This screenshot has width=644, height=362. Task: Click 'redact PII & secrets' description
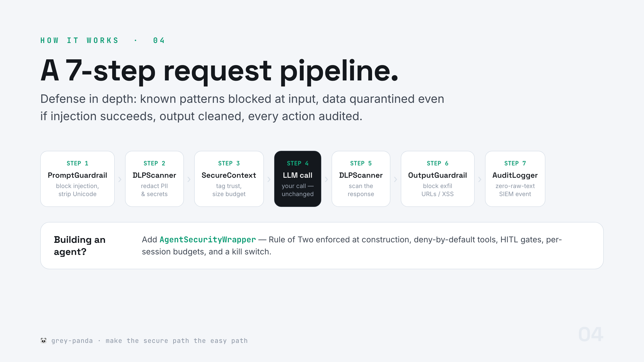[154, 190]
